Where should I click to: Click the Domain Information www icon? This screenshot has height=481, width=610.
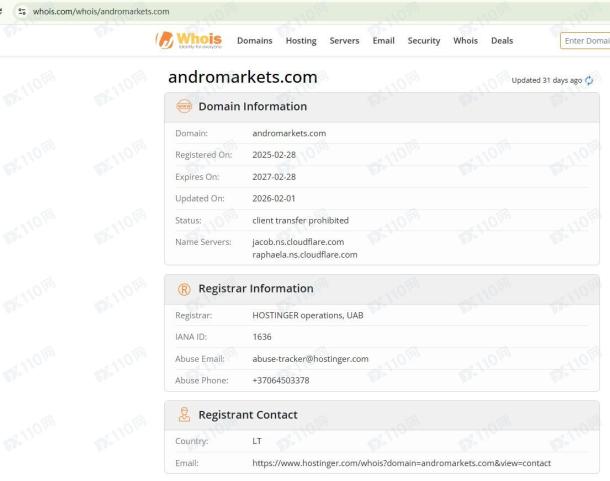pyautogui.click(x=184, y=106)
